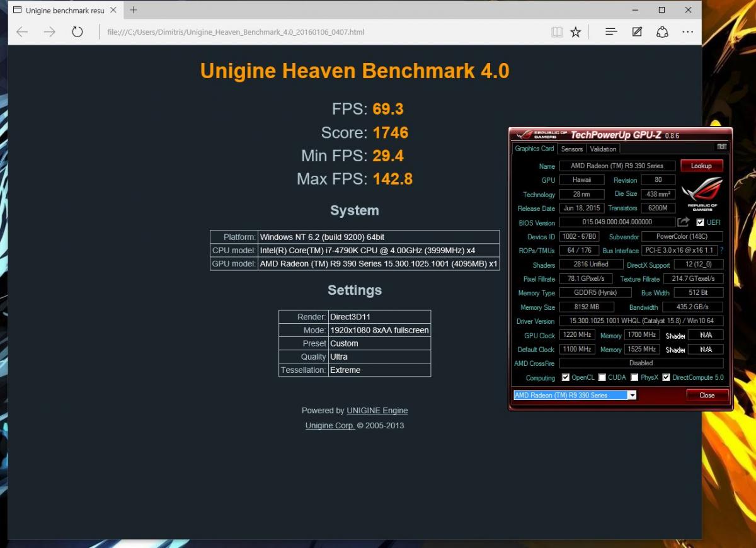This screenshot has width=756, height=548.
Task: Switch to the Sensors tab
Action: [572, 149]
